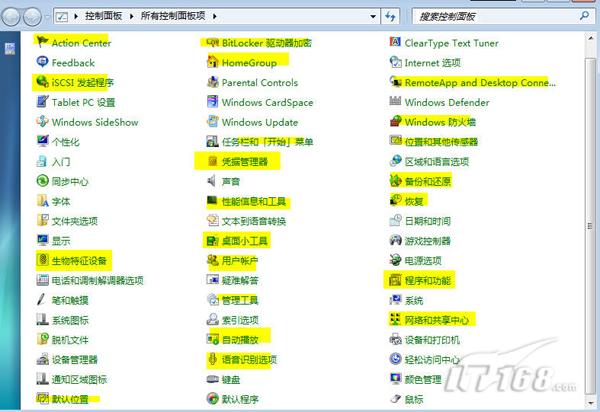Viewport: 600px width, 412px height.
Task: Open the 桌面小工具 link
Action: coord(245,241)
